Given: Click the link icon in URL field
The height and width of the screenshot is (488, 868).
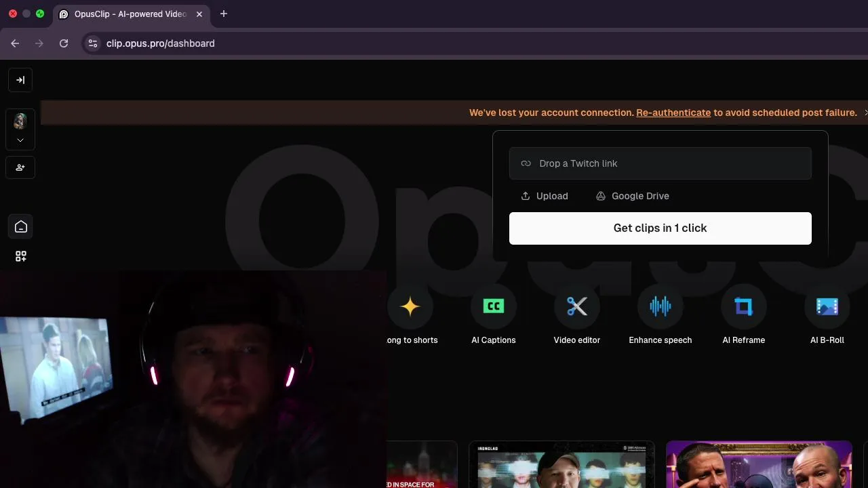Looking at the screenshot, I should point(526,163).
